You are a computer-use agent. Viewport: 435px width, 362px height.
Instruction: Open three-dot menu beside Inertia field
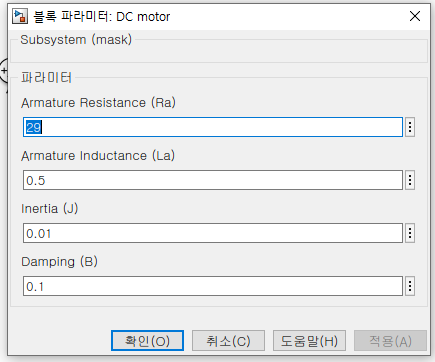click(410, 233)
